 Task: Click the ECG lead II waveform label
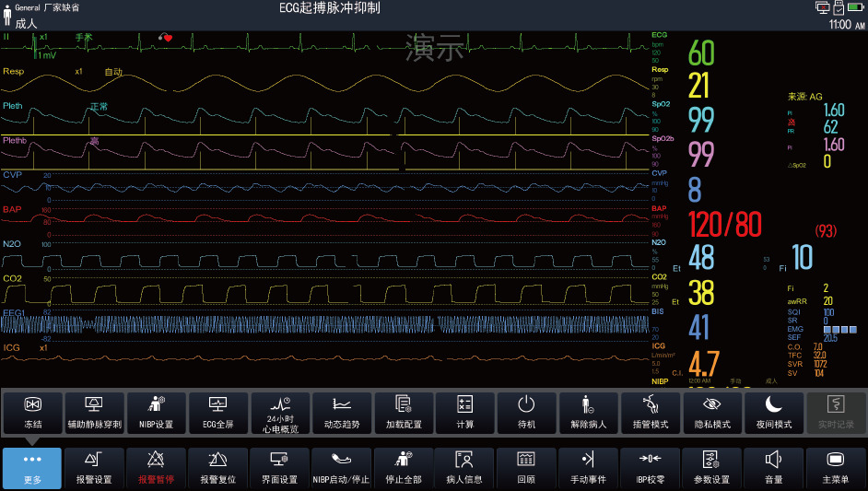6,37
